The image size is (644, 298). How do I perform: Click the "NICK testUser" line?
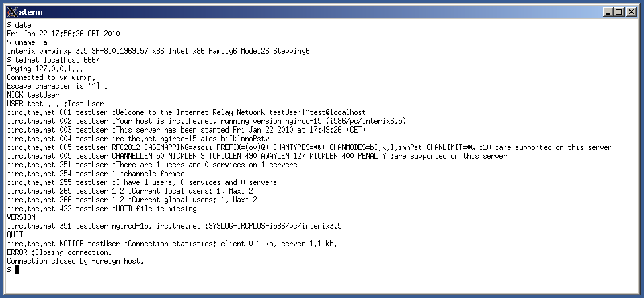pos(33,95)
